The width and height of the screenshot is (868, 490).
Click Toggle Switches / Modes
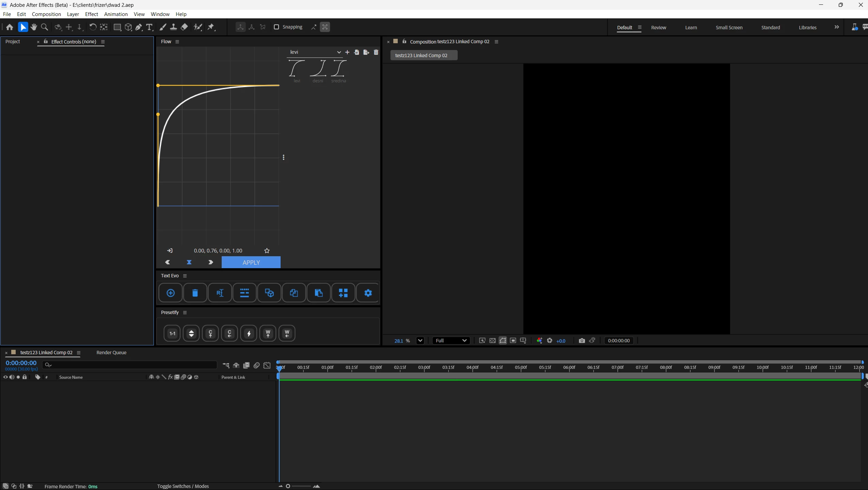click(x=183, y=486)
